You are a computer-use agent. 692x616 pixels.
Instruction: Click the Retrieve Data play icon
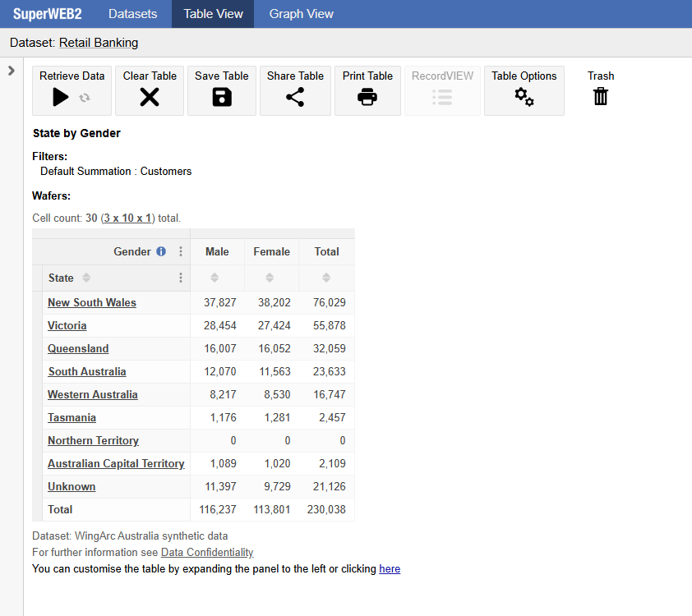click(x=61, y=96)
